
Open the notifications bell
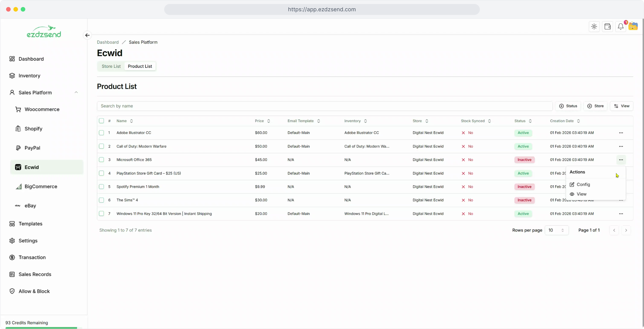tap(621, 27)
